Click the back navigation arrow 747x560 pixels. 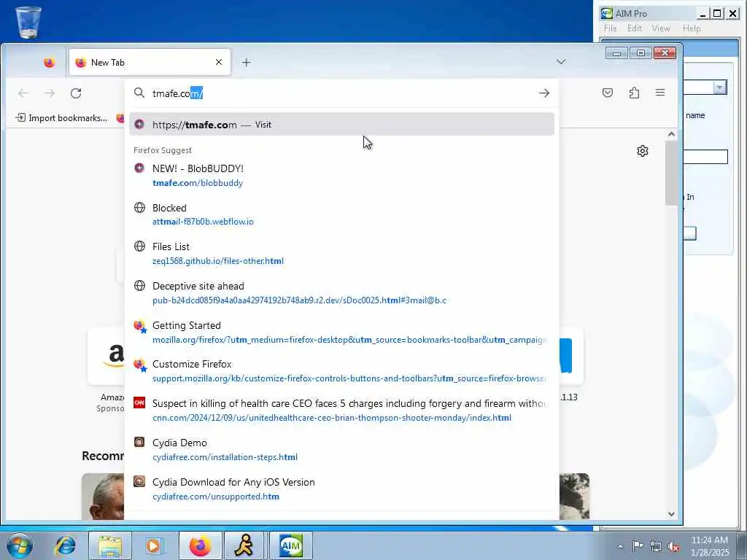[23, 93]
